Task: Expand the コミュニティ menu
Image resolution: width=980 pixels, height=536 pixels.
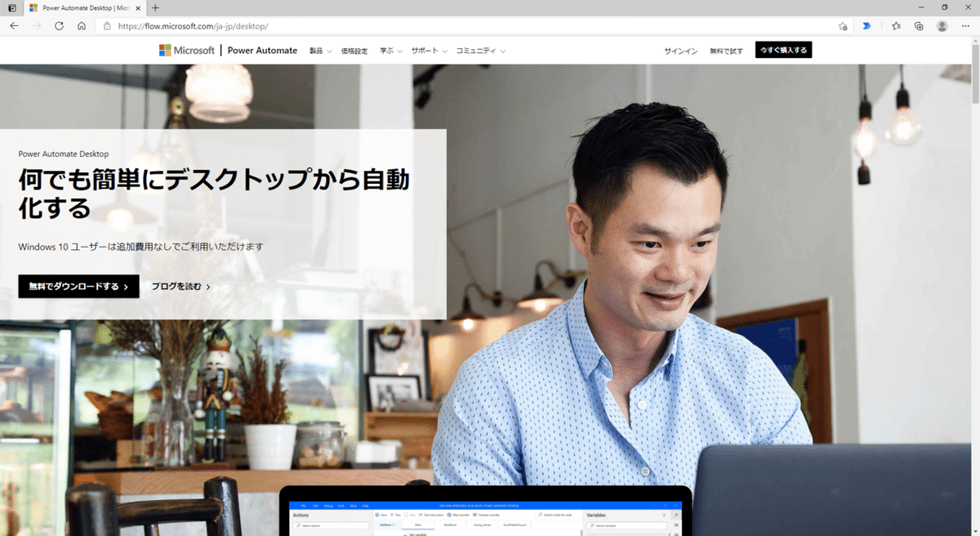Action: point(480,51)
